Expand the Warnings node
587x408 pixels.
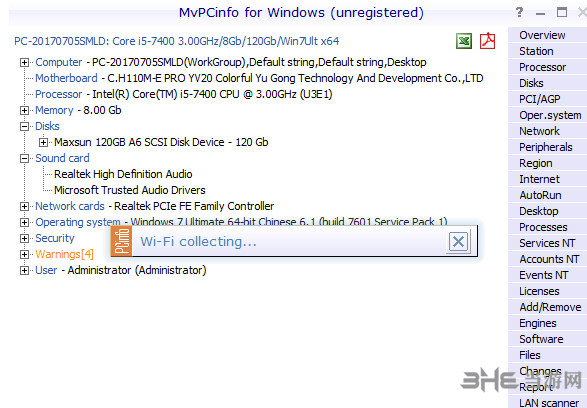pos(24,255)
